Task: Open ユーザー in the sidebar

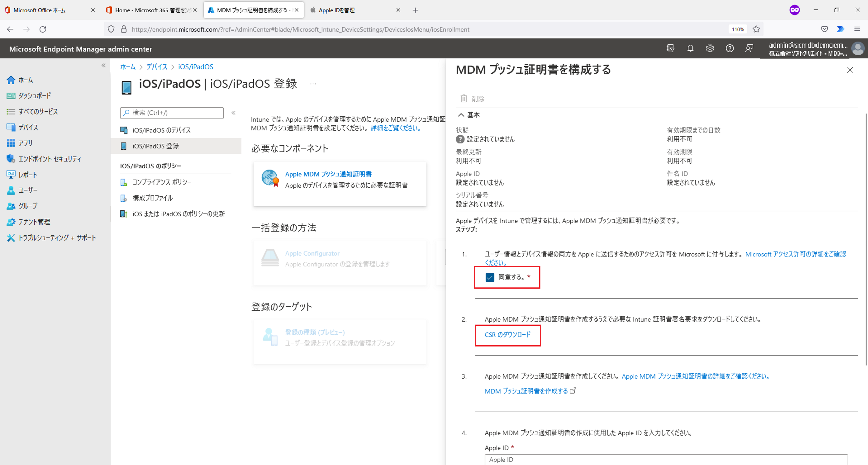Action: coord(22,190)
